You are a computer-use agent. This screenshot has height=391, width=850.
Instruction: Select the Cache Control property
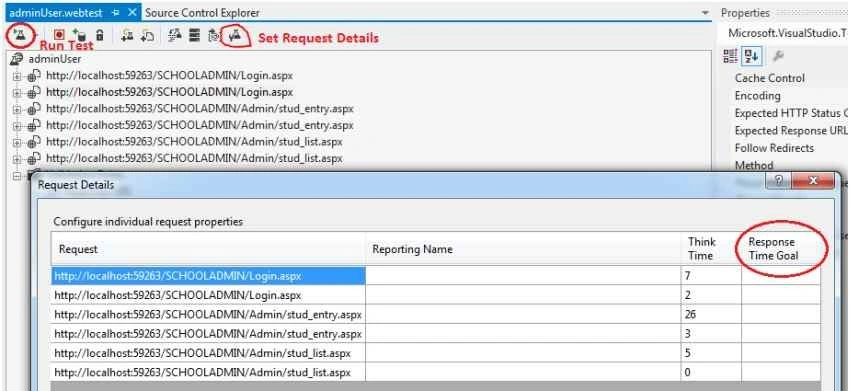pos(770,78)
